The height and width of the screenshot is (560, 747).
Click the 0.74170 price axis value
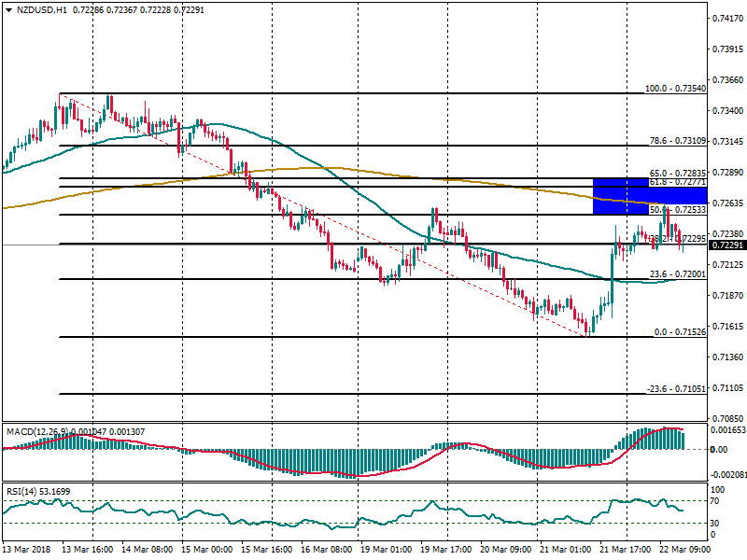tap(727, 19)
